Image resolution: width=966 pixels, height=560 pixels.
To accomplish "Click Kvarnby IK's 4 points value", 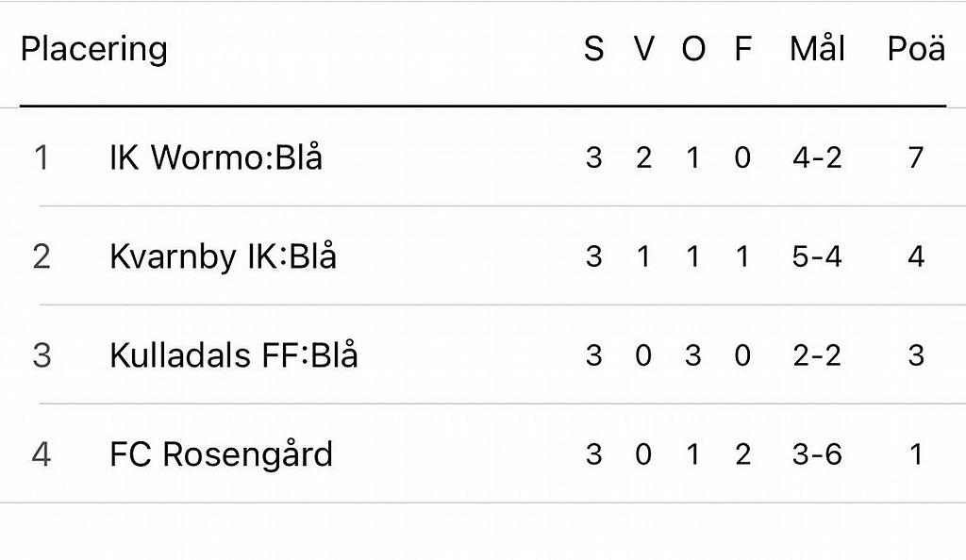I will click(916, 256).
